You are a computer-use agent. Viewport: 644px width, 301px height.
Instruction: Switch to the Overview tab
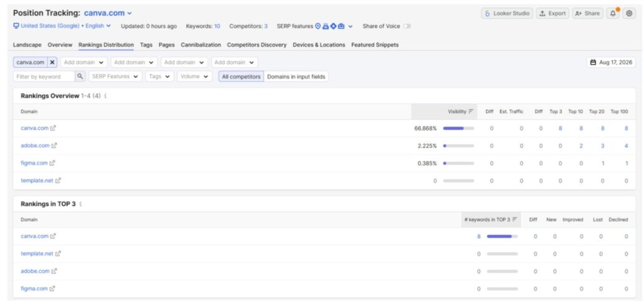[x=60, y=45]
